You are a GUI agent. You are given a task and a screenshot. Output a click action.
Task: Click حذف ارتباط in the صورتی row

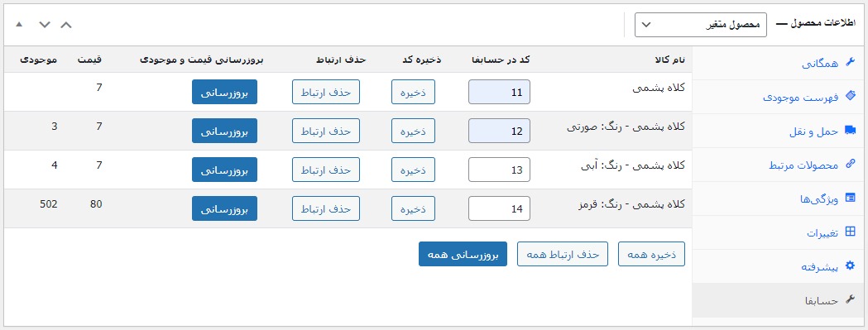(326, 132)
